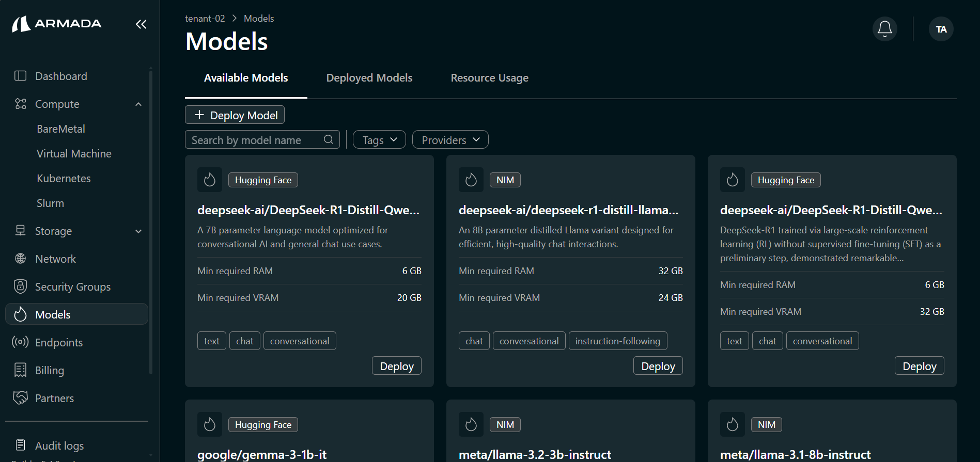Screen dimensions: 980x462
Task: Click conversational tag on 32 GB VRAM DeepSeek card
Action: 822,341
